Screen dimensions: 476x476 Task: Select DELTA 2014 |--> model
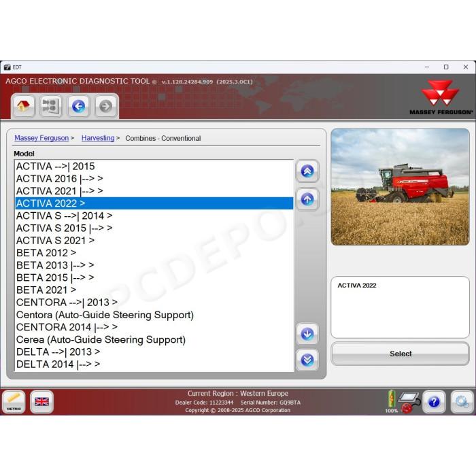coord(154,364)
